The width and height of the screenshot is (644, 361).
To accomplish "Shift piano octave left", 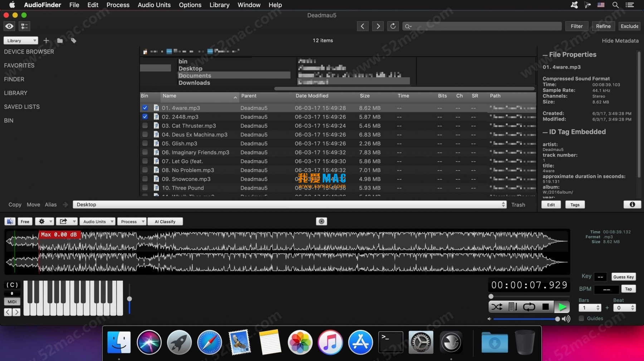I will pos(8,312).
